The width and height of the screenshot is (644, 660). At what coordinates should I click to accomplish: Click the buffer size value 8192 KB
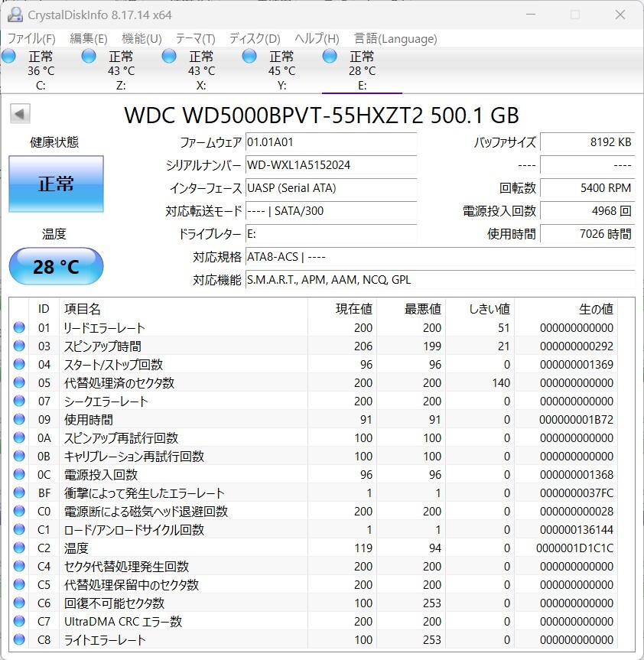tap(587, 142)
